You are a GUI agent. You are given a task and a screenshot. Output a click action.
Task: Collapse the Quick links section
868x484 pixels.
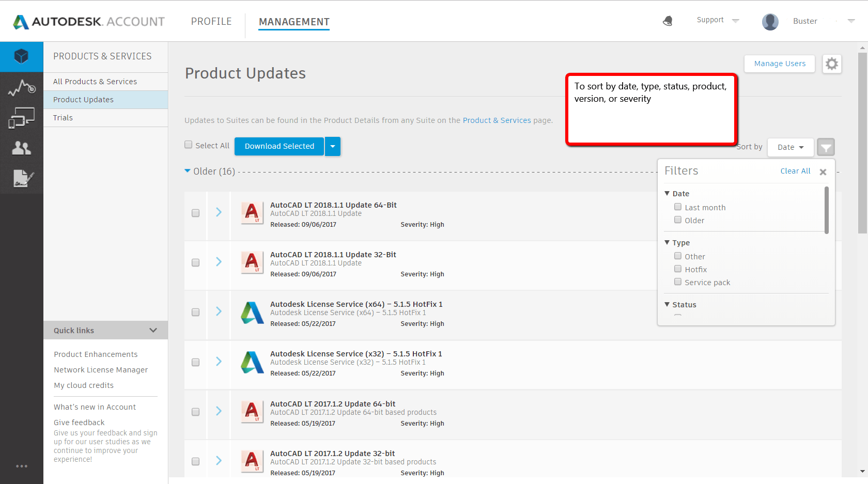[x=153, y=330]
